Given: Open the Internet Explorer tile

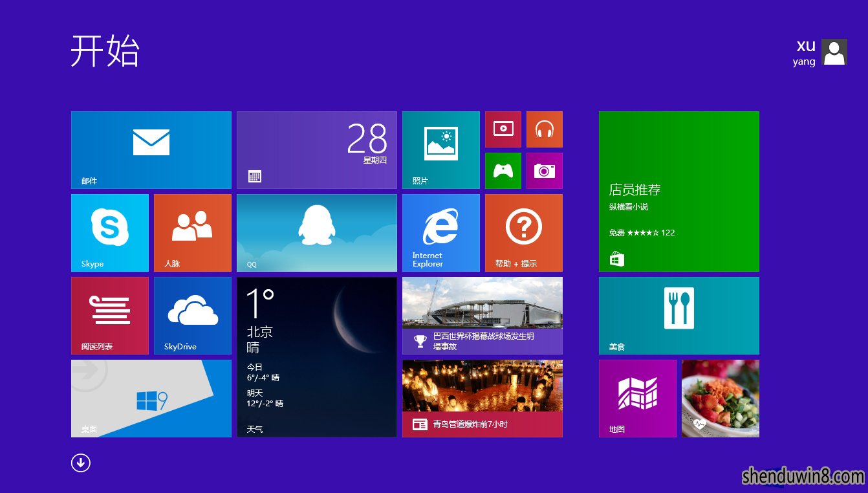Looking at the screenshot, I should [x=441, y=233].
